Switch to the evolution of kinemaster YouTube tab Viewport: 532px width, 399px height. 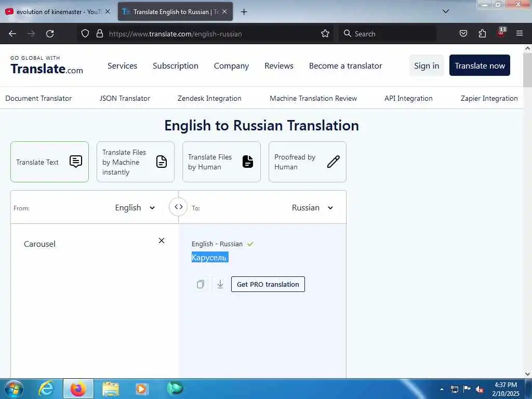click(59, 12)
